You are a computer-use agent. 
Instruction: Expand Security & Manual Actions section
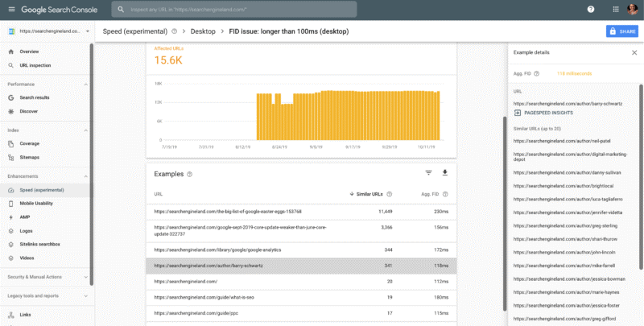(x=86, y=277)
